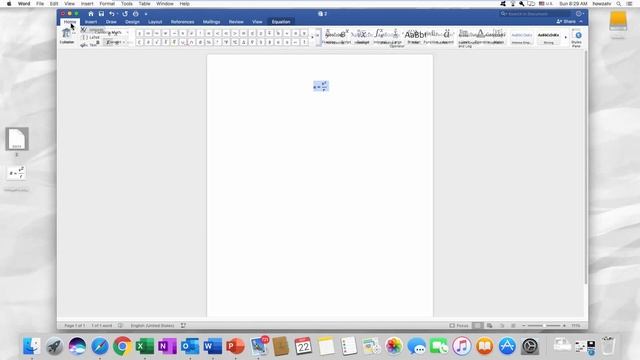Click the zoom percentage value
Screen dimensions: 640x360
pyautogui.click(x=576, y=326)
